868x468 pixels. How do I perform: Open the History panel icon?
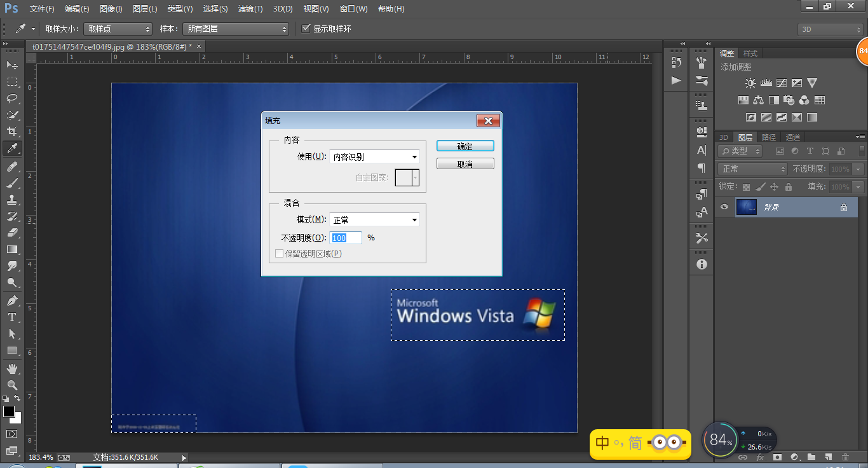point(676,62)
